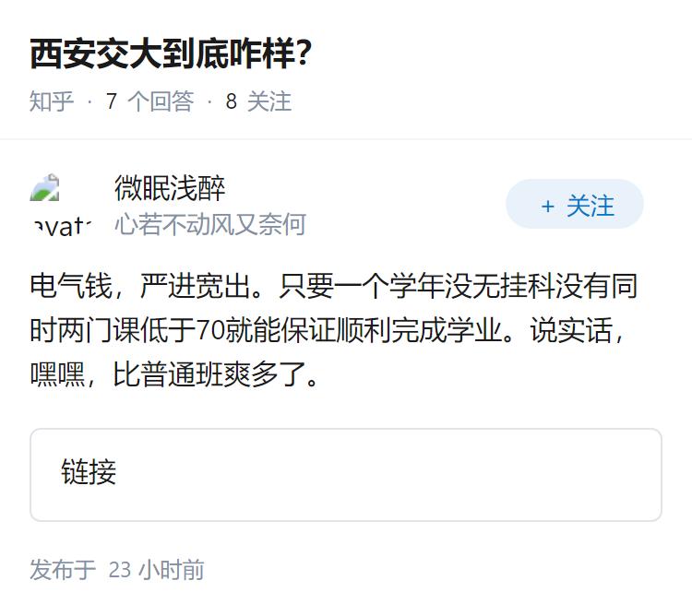Click the "8 关注" followers count
Screen dimensions: 692x616
258,101
